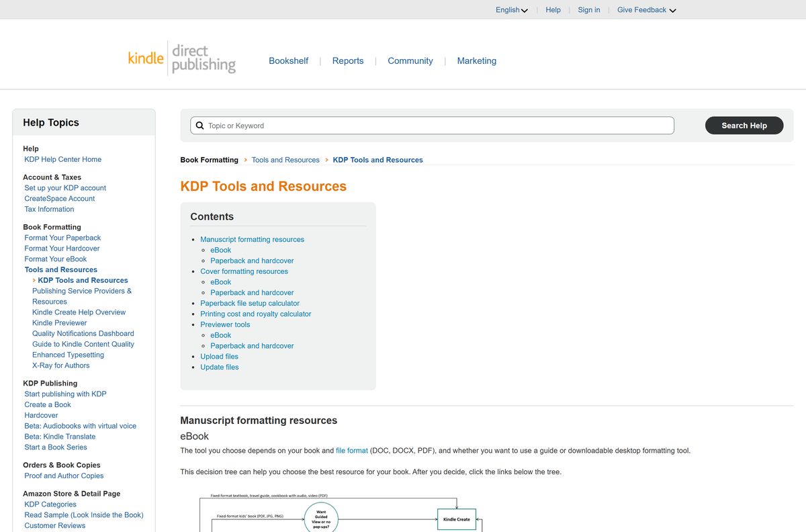This screenshot has width=806, height=532.
Task: Open Kindle Previewer sidebar link
Action: 60,323
